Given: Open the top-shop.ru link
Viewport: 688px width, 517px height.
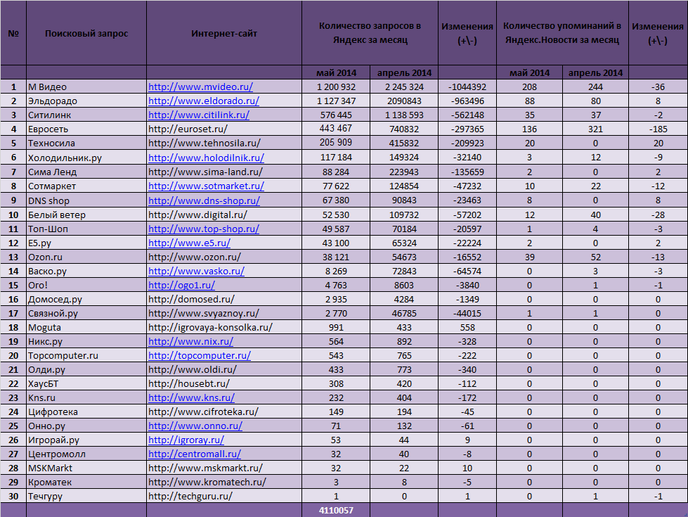Looking at the screenshot, I should coord(204,229).
